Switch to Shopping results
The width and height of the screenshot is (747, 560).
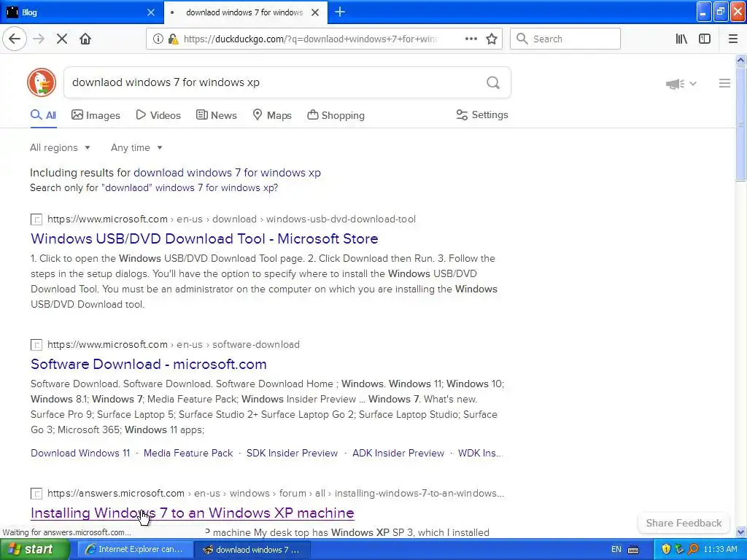(336, 115)
